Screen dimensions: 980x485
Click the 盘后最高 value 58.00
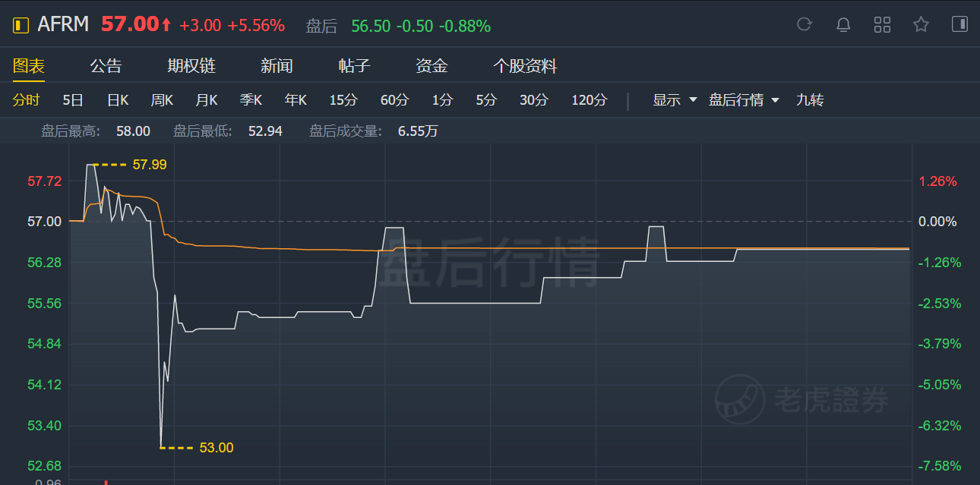click(x=133, y=131)
